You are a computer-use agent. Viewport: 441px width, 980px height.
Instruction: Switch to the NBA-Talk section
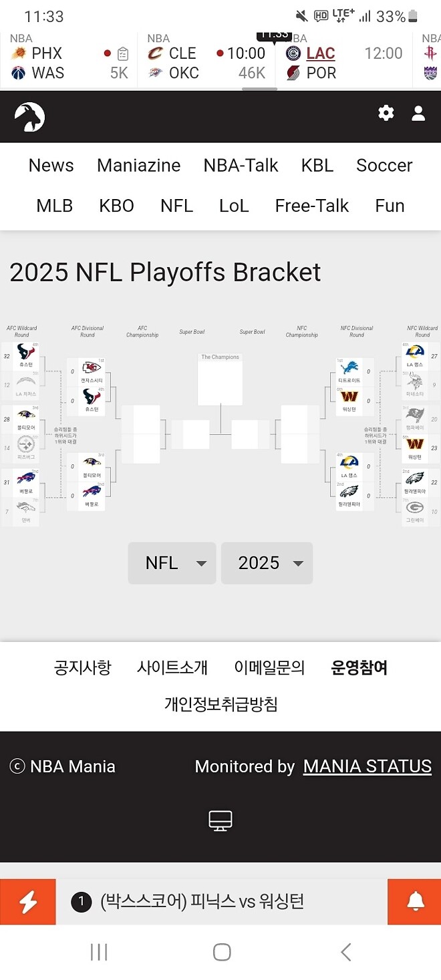pyautogui.click(x=241, y=165)
